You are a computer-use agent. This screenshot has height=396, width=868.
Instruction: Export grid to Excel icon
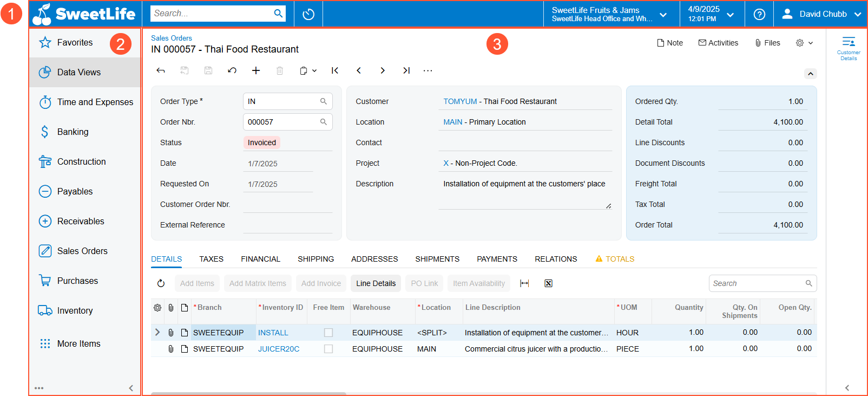click(x=548, y=283)
